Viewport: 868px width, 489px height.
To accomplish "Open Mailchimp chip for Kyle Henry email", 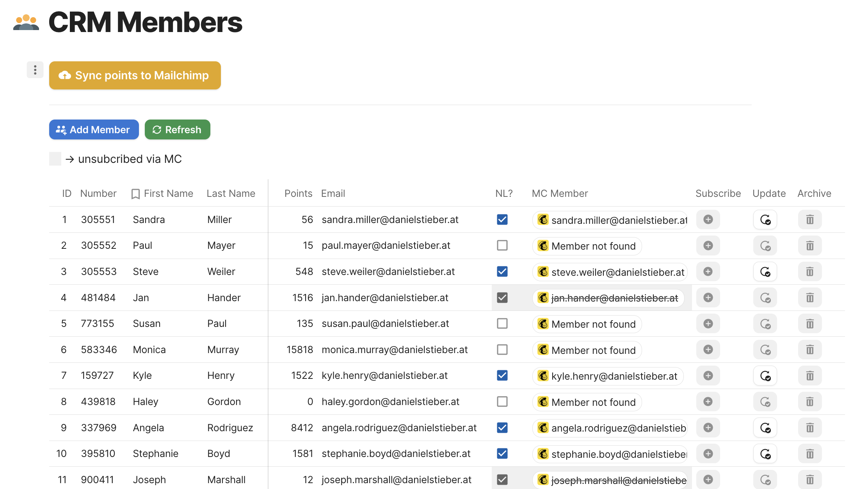I will tap(608, 376).
